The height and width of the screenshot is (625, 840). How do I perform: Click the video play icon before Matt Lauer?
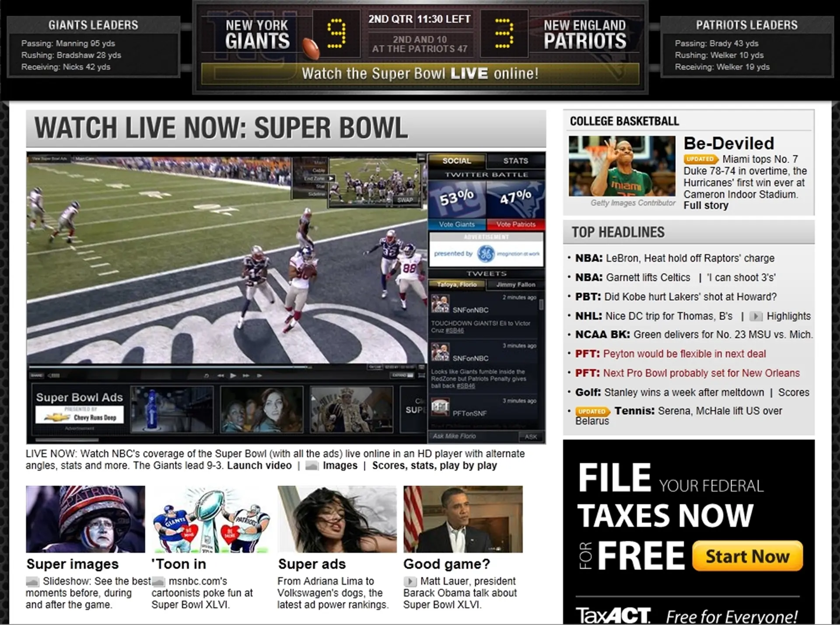tap(410, 581)
